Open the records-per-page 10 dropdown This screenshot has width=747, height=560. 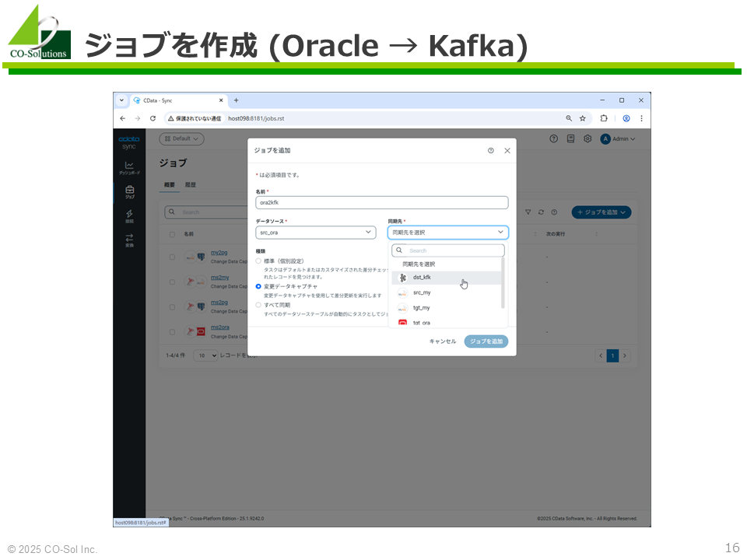205,355
